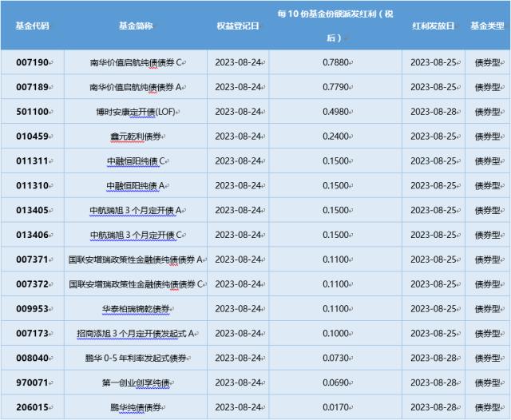Select fund code 007371
This screenshot has width=511, height=420.
coord(32,260)
